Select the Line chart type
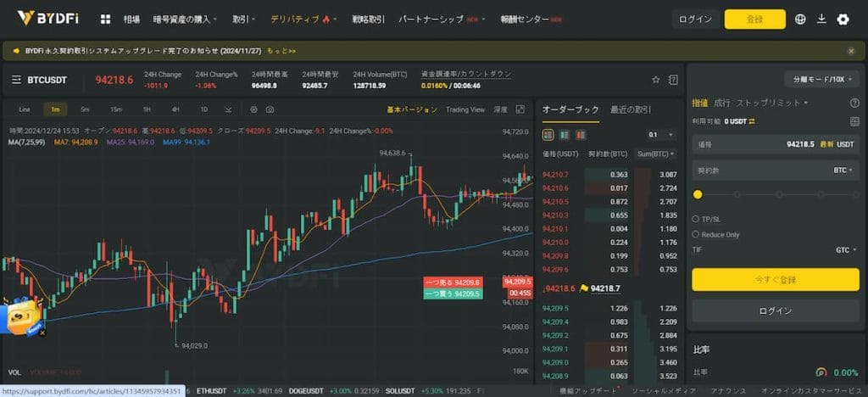 point(25,109)
